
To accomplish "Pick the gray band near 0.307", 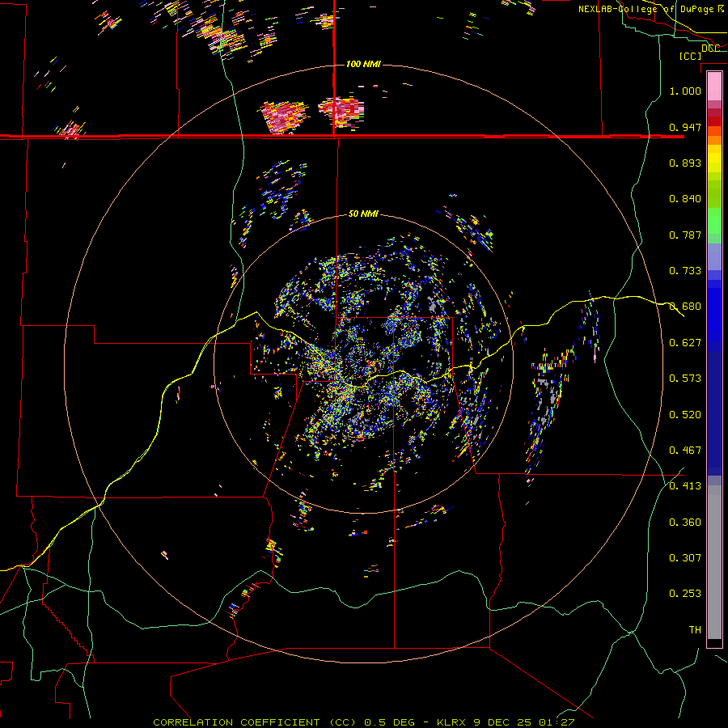I will point(714,562).
